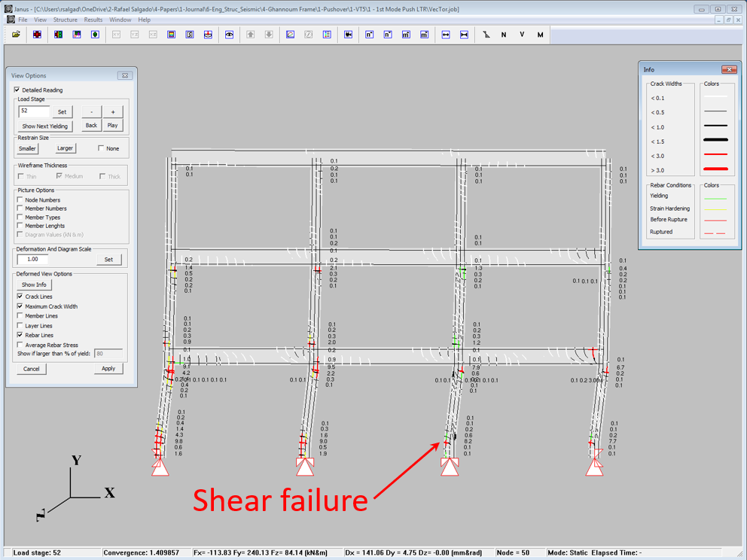Image resolution: width=747 pixels, height=560 pixels.
Task: Click the 'Node = 50' status bar entry
Action: [x=513, y=553]
